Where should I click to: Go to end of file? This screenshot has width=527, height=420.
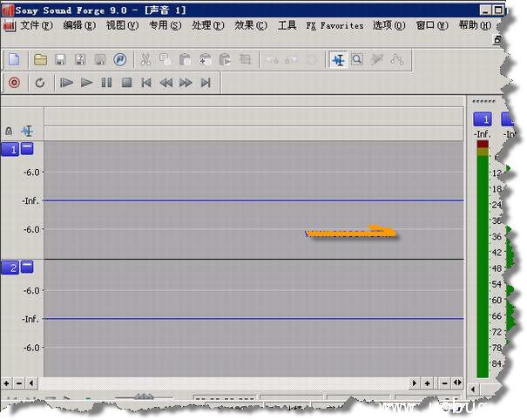[x=206, y=83]
